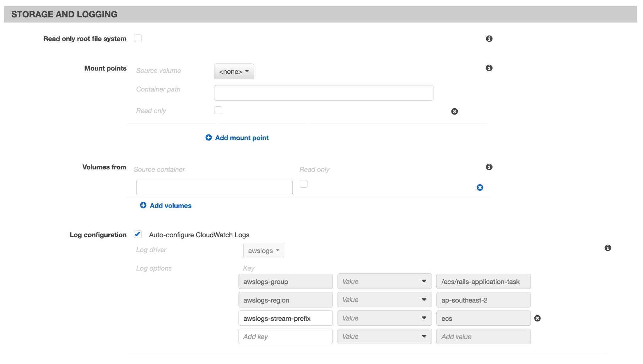Click the Add key field under Log options
This screenshot has width=643, height=364.
[x=285, y=336]
